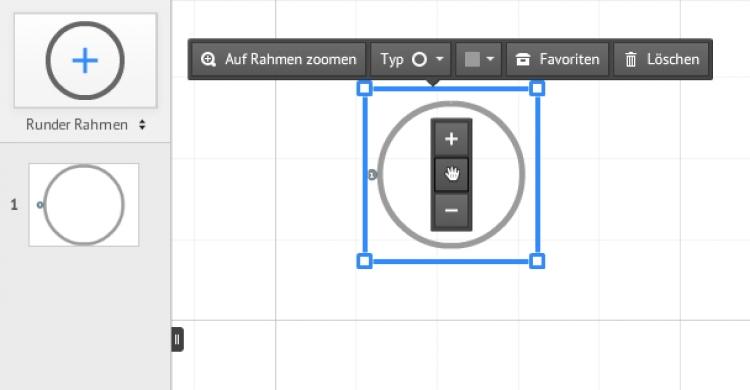Click the minus button to shrink frame
The image size is (750, 390).
451,210
